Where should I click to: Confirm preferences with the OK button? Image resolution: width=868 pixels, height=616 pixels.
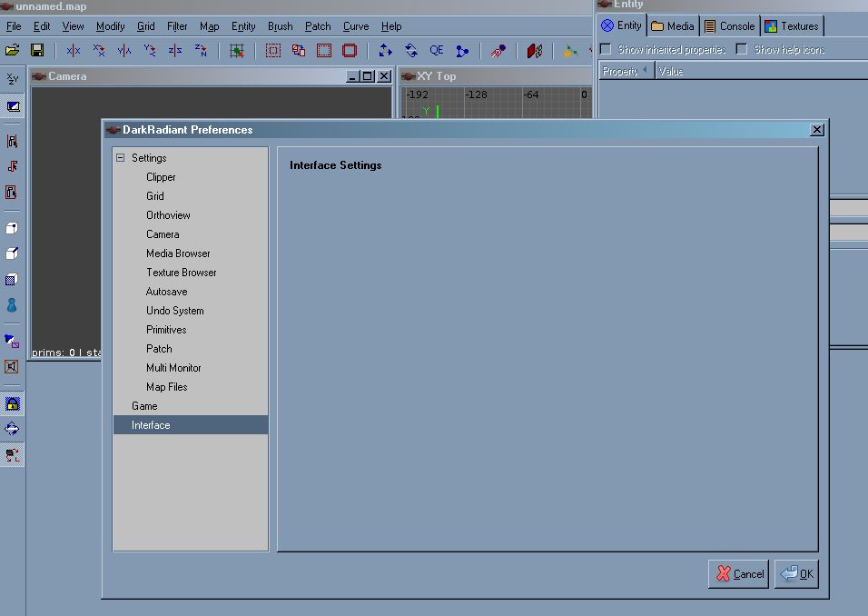[x=796, y=574]
